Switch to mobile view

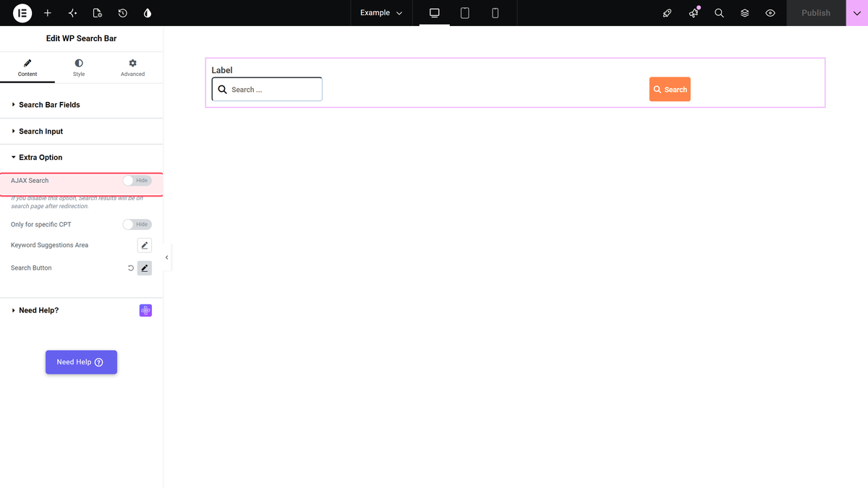tap(495, 13)
